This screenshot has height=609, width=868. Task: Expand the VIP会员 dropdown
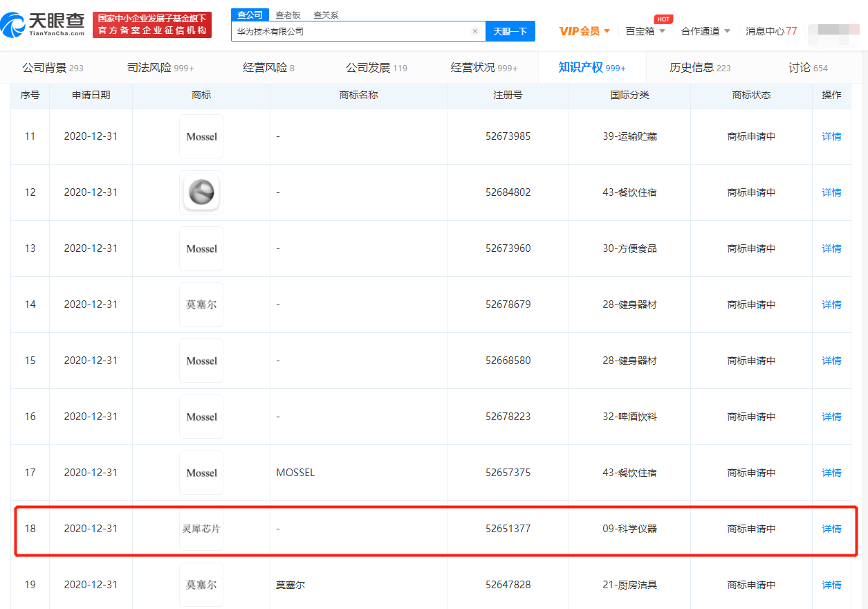(584, 31)
